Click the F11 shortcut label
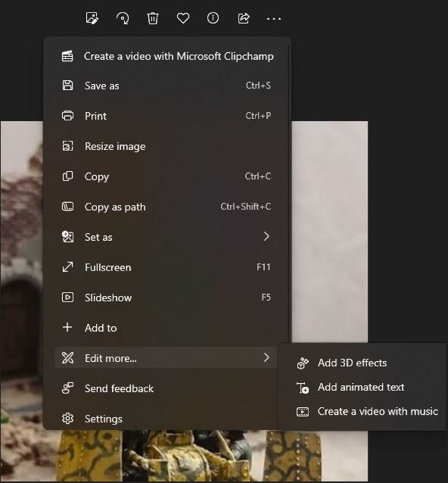 [263, 266]
